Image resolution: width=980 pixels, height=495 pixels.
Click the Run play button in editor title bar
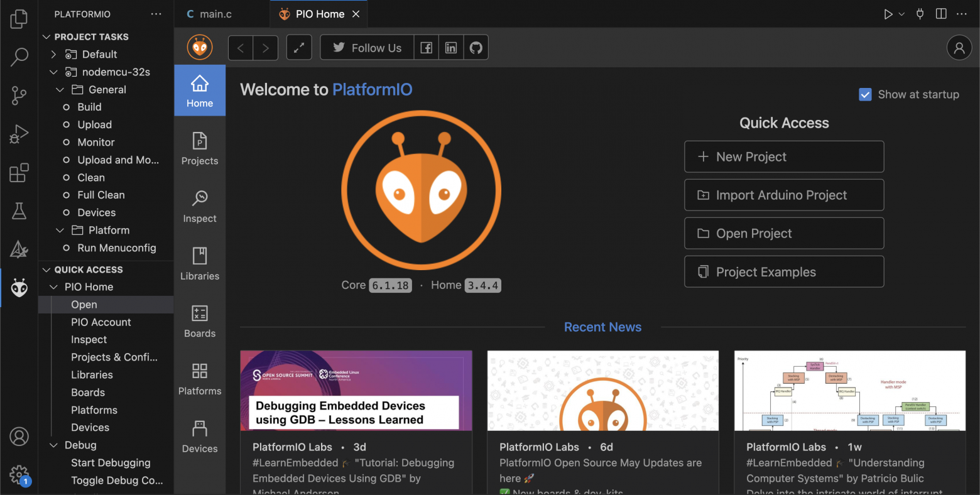[x=888, y=14]
